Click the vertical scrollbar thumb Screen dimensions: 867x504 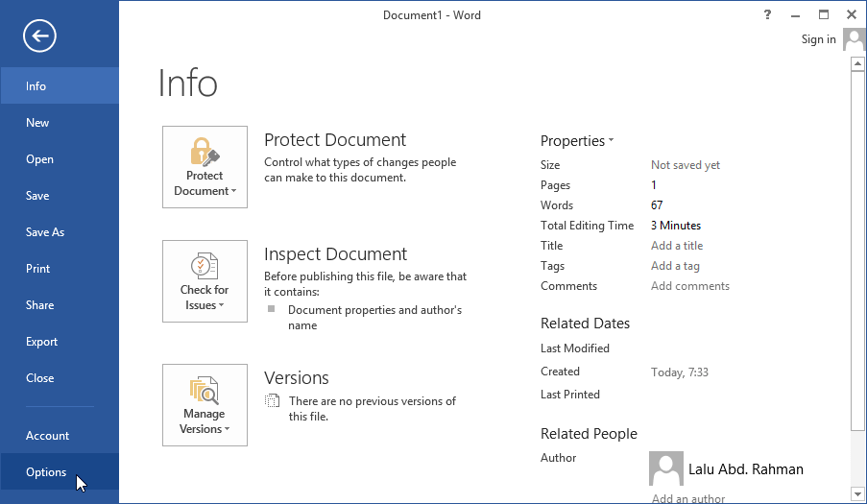[857, 252]
